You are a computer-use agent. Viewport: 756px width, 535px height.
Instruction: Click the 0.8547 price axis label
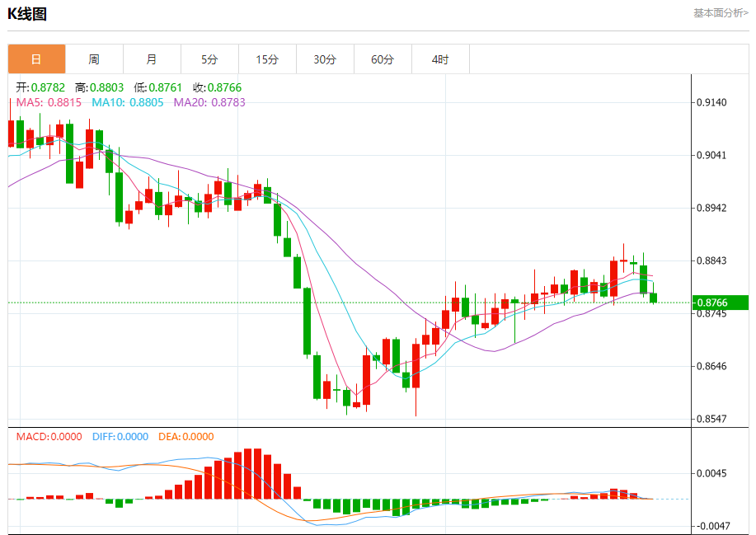click(711, 419)
